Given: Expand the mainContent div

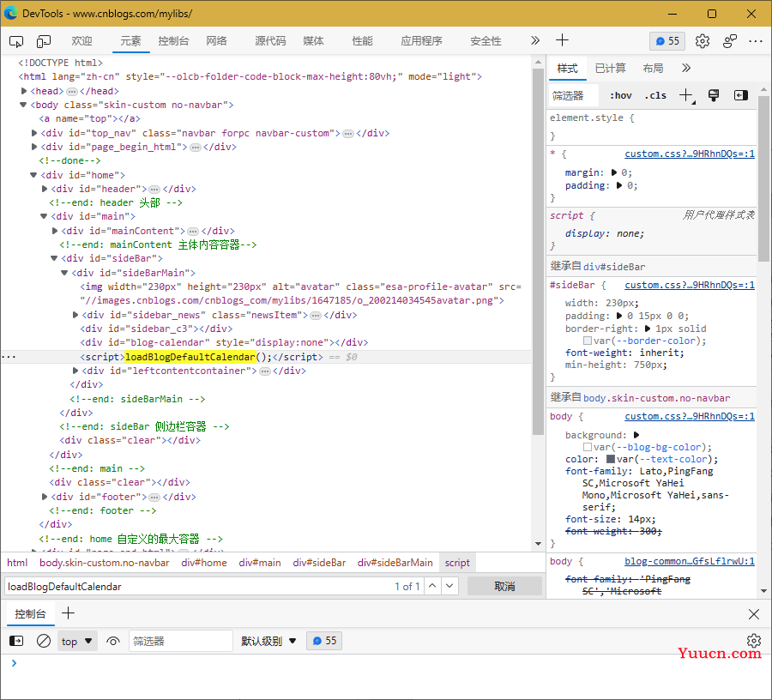Looking at the screenshot, I should [55, 231].
